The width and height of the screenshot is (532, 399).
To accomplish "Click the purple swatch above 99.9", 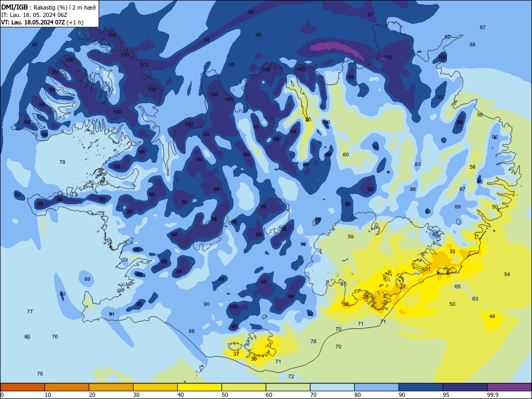I will 509,387.
